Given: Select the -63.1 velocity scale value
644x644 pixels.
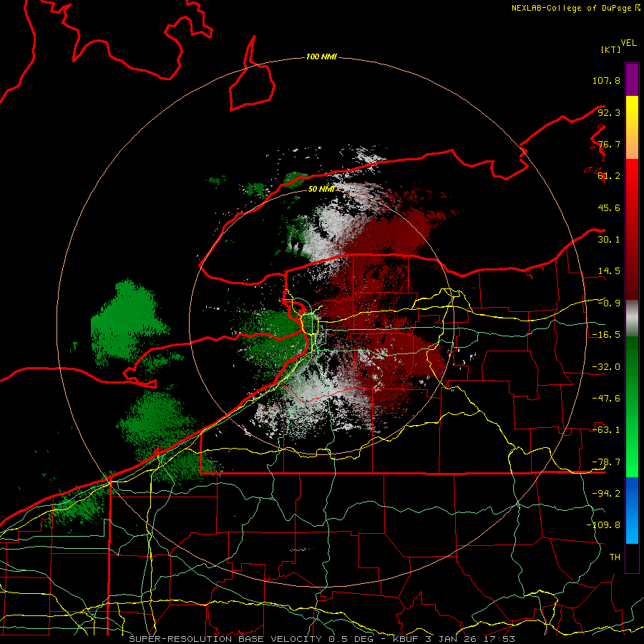Looking at the screenshot, I should coord(606,430).
